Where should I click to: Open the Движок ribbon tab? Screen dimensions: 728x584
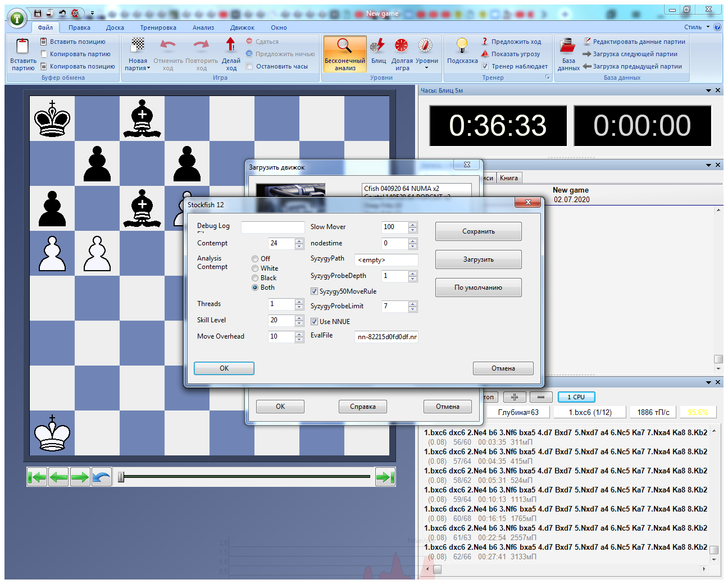pos(242,28)
